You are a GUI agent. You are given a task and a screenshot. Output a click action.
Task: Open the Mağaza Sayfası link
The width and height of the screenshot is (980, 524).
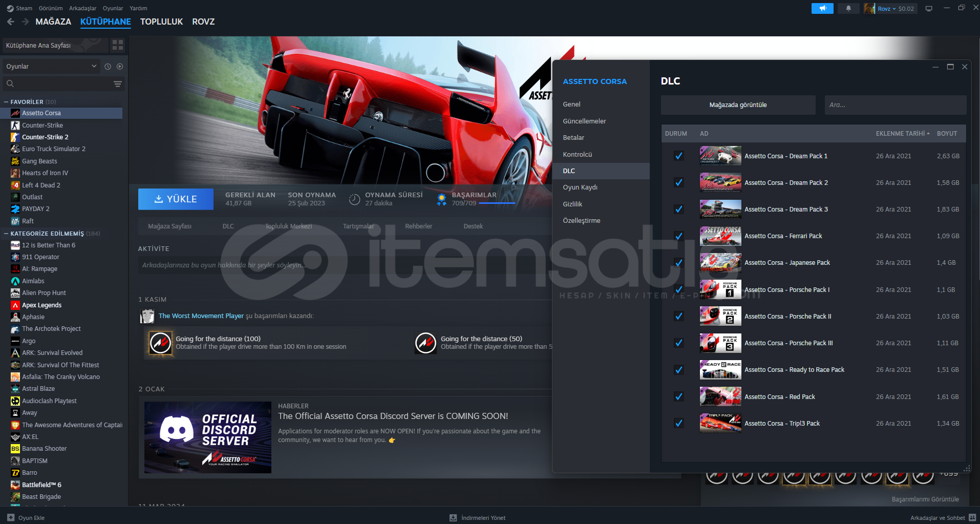[169, 226]
